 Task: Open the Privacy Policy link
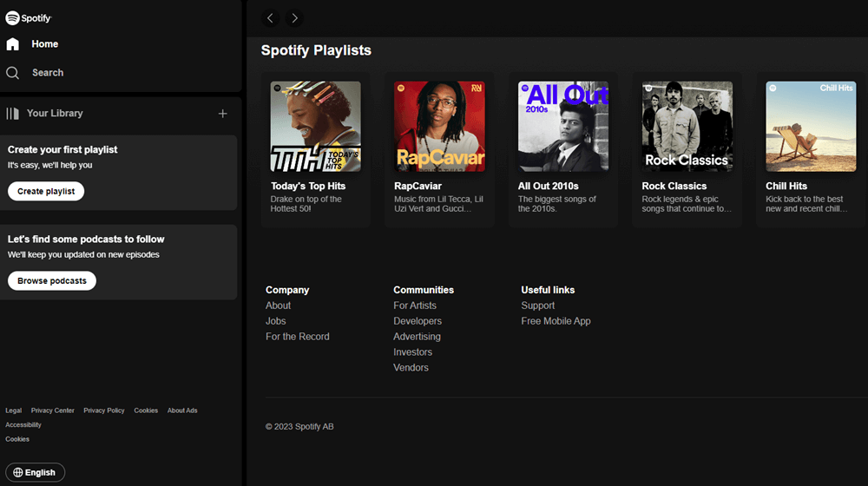pyautogui.click(x=104, y=410)
